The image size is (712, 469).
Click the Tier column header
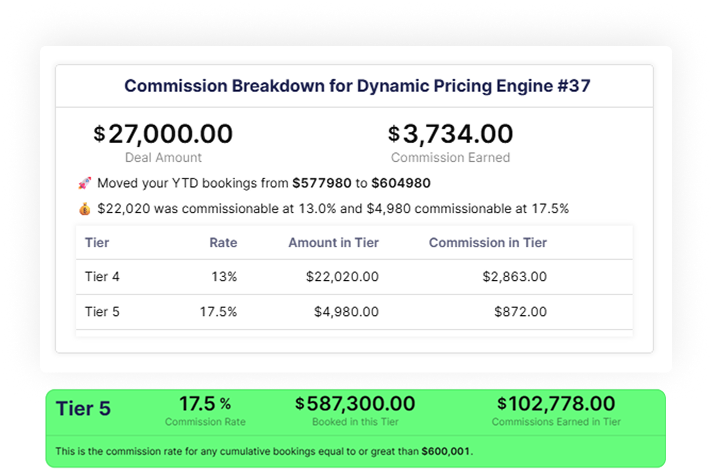(97, 243)
